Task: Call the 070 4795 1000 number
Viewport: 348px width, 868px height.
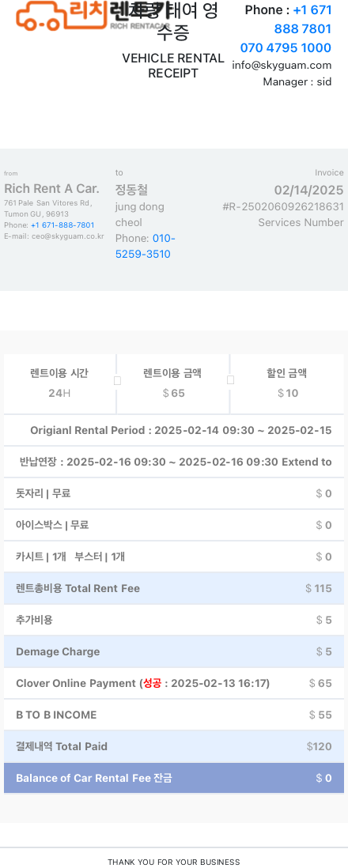Action: coord(286,47)
